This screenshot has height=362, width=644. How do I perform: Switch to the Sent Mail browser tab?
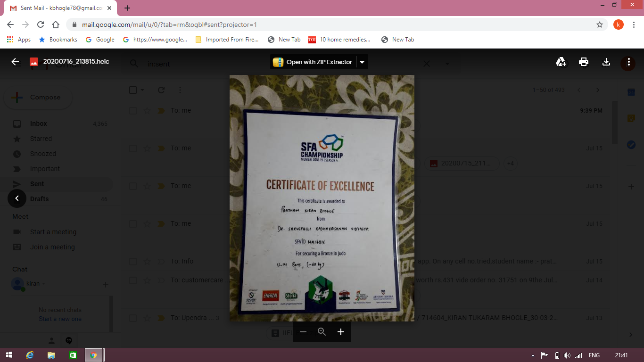coord(59,8)
